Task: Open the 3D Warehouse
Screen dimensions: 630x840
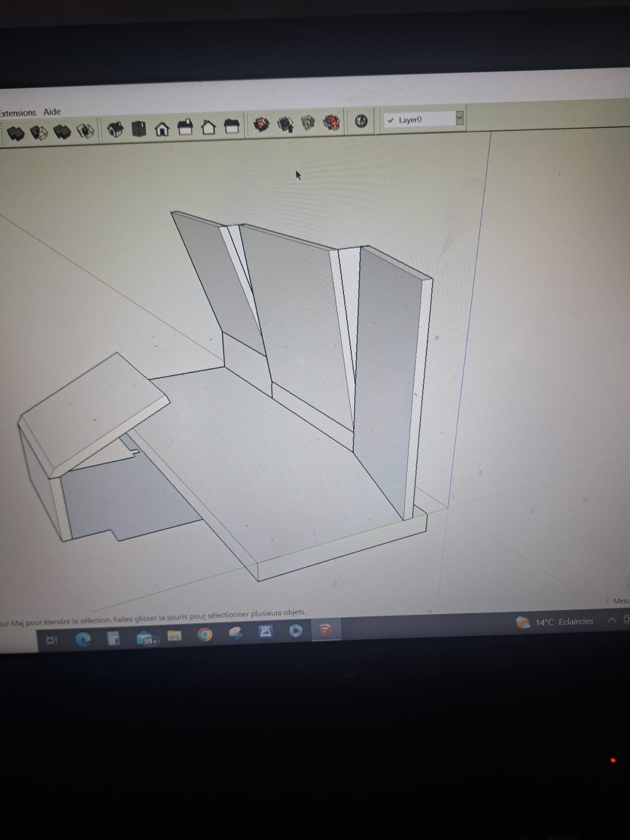Action: coord(261,124)
